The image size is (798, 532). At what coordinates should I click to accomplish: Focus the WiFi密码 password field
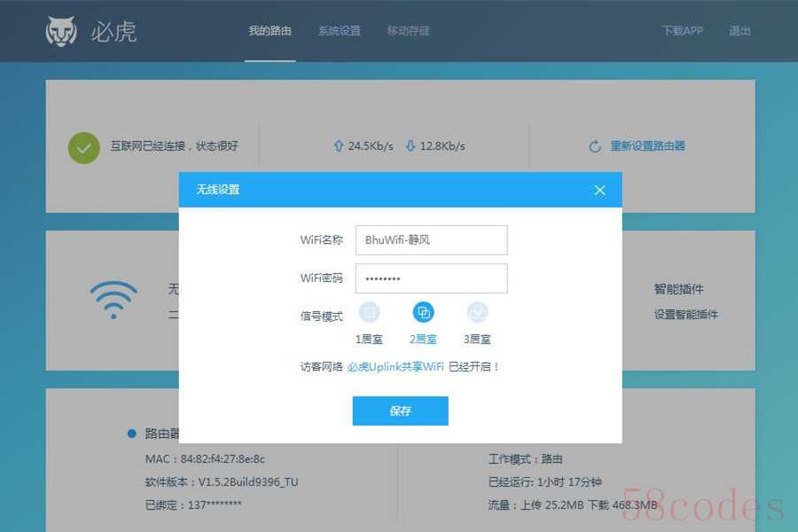(431, 278)
